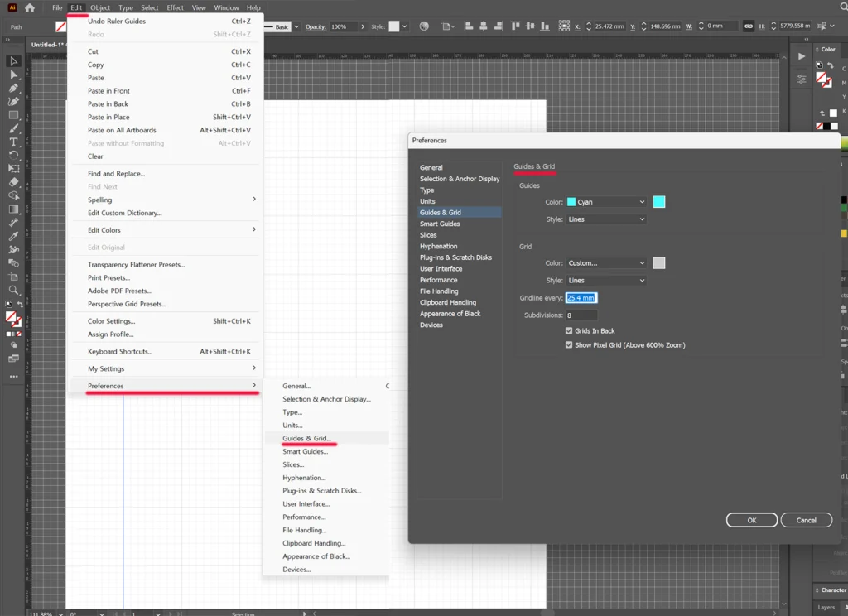The height and width of the screenshot is (616, 848).
Task: Swap fill and stroke arrows in toolbar
Action: click(20, 305)
